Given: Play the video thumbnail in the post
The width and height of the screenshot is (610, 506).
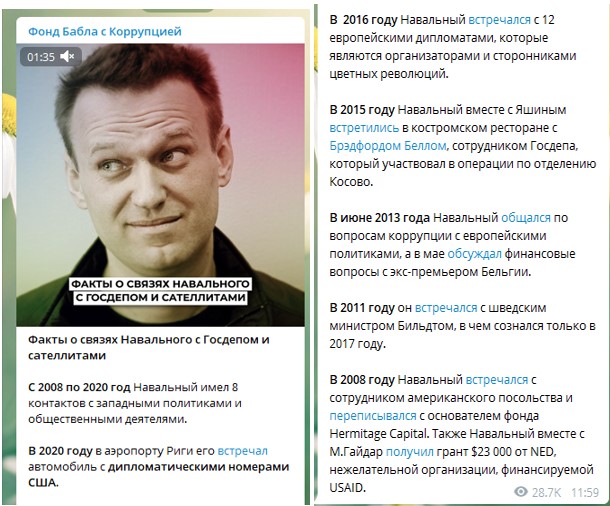Looking at the screenshot, I should coord(160,185).
